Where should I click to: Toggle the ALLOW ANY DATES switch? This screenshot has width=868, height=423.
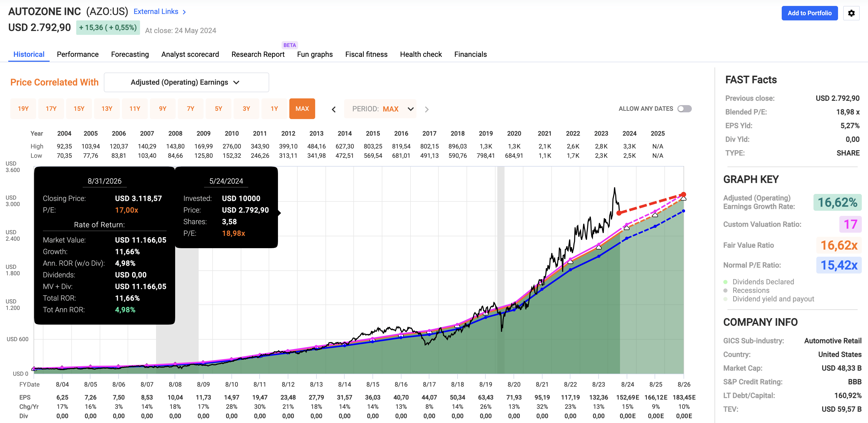[684, 108]
